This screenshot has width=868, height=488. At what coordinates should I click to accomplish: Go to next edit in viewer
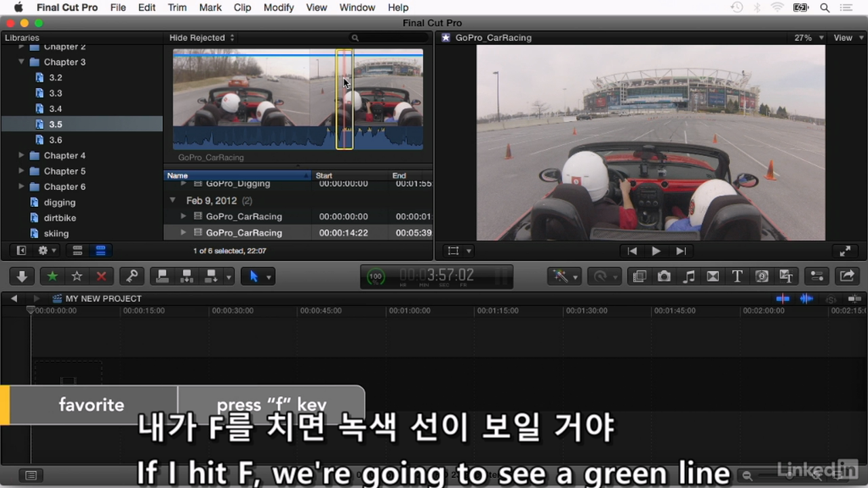click(681, 251)
